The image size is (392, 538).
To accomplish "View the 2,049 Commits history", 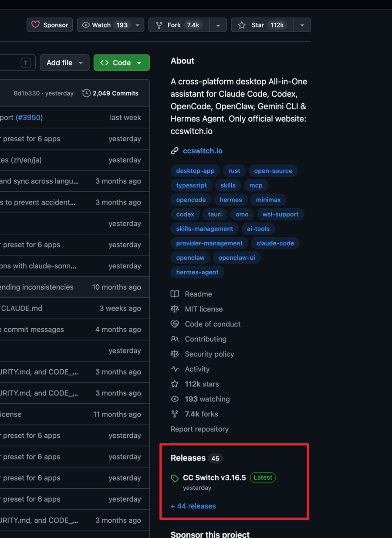I will click(111, 93).
